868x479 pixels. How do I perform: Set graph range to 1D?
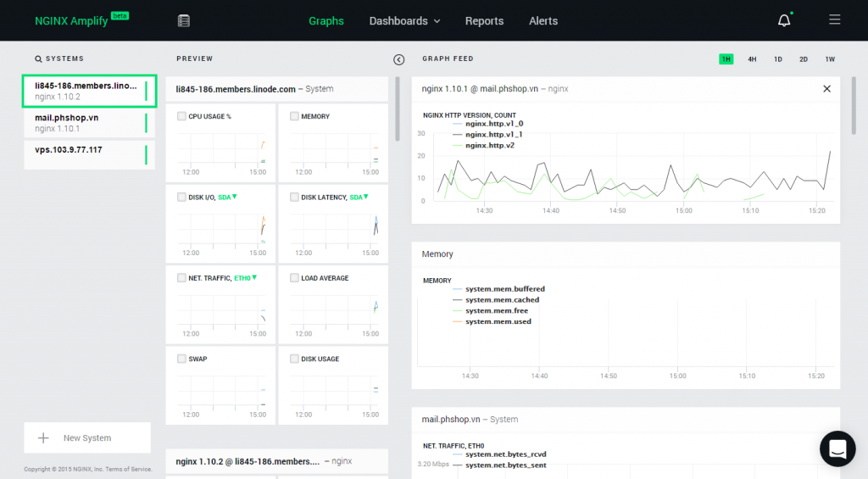coord(778,59)
